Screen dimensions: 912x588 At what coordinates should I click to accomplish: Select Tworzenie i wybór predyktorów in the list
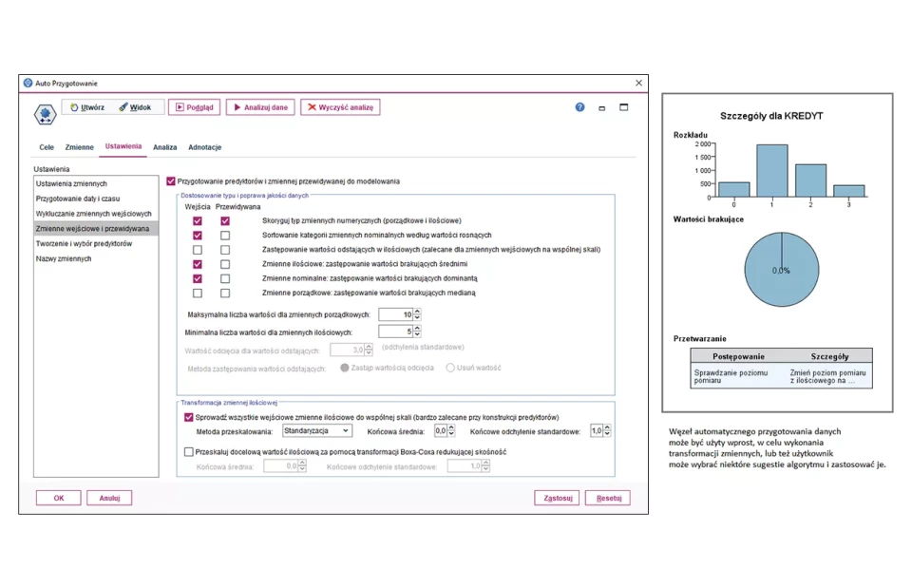84,243
